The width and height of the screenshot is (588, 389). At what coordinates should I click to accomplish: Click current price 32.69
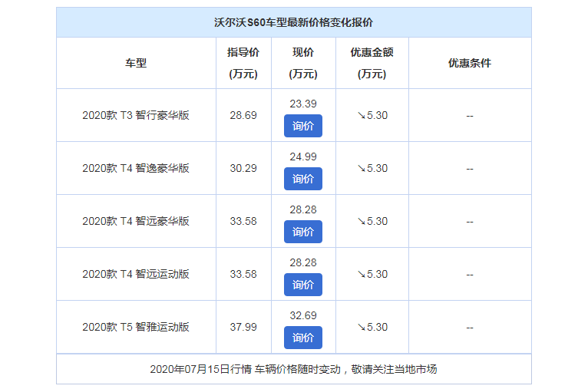coord(303,315)
